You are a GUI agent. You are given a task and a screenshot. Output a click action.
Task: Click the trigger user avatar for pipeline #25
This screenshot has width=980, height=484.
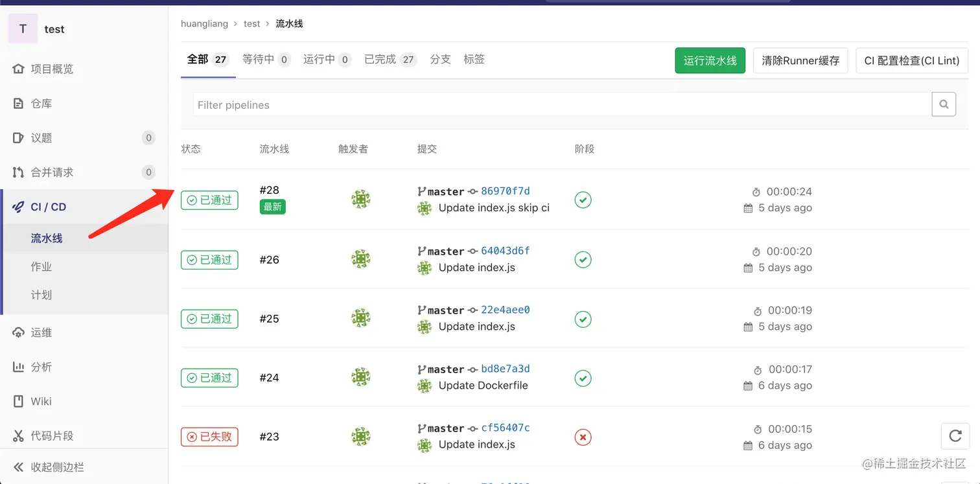[360, 318]
